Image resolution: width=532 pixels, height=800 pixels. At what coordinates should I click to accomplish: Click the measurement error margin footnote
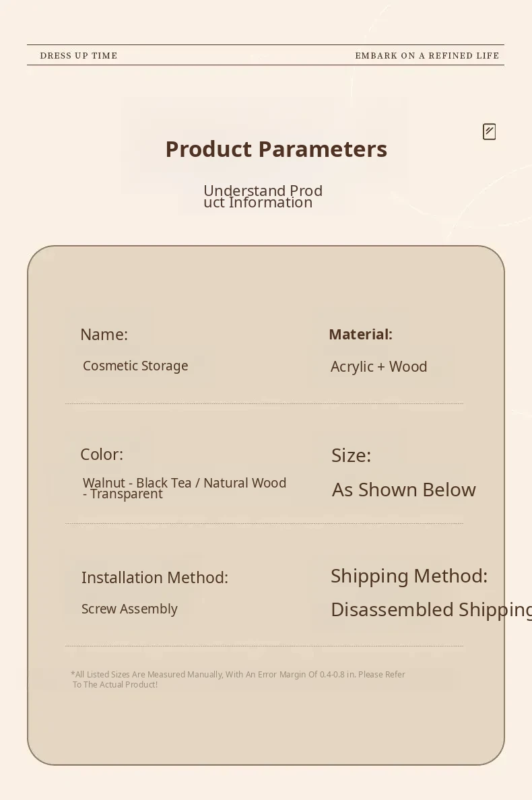coord(238,675)
